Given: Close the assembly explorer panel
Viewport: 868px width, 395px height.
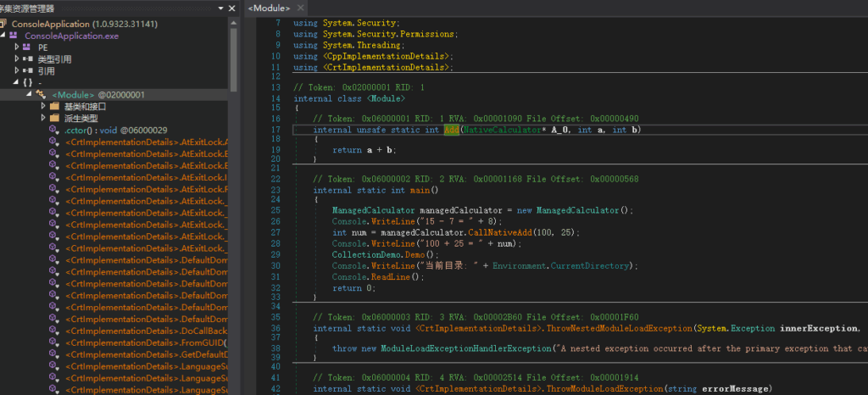Looking at the screenshot, I should tap(232, 8).
